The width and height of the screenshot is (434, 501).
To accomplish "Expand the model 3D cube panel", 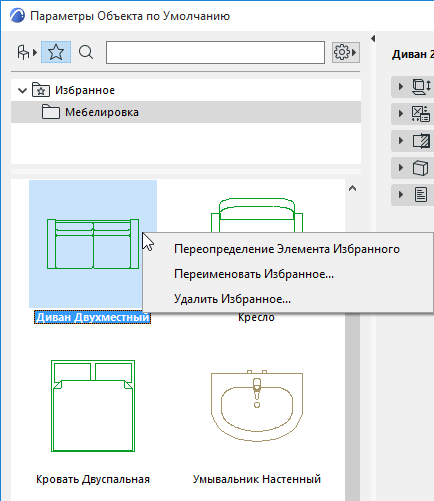I will click(401, 168).
